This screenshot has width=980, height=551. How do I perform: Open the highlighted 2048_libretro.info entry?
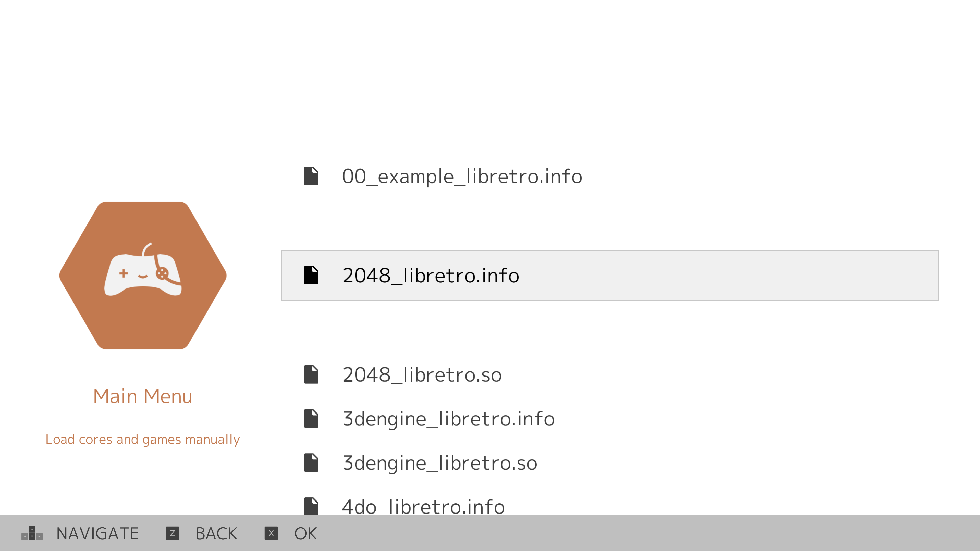610,275
